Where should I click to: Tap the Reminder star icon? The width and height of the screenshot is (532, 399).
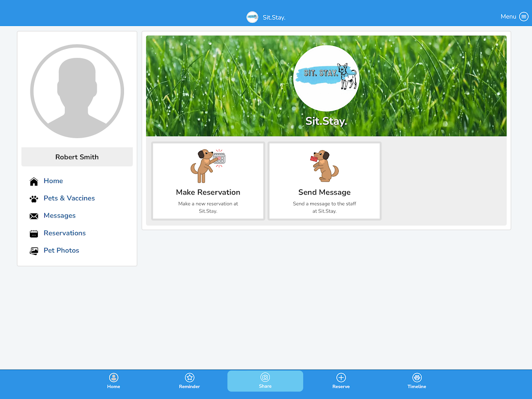tap(189, 378)
